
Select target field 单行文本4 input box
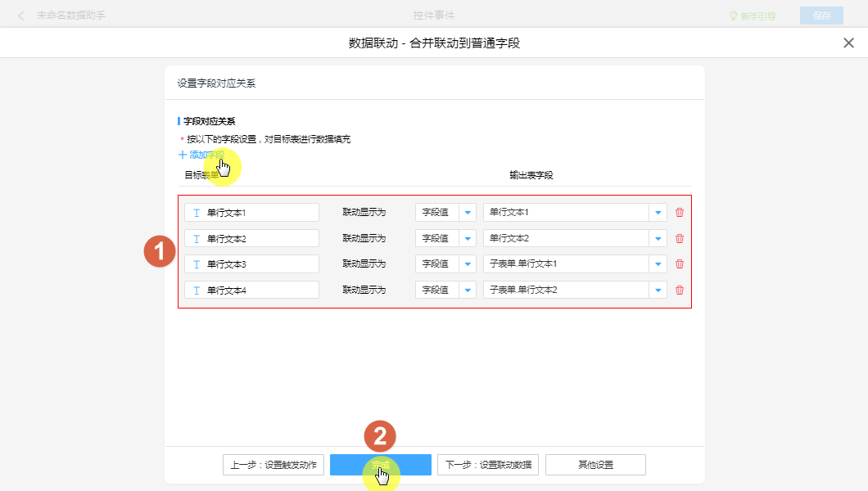(251, 290)
